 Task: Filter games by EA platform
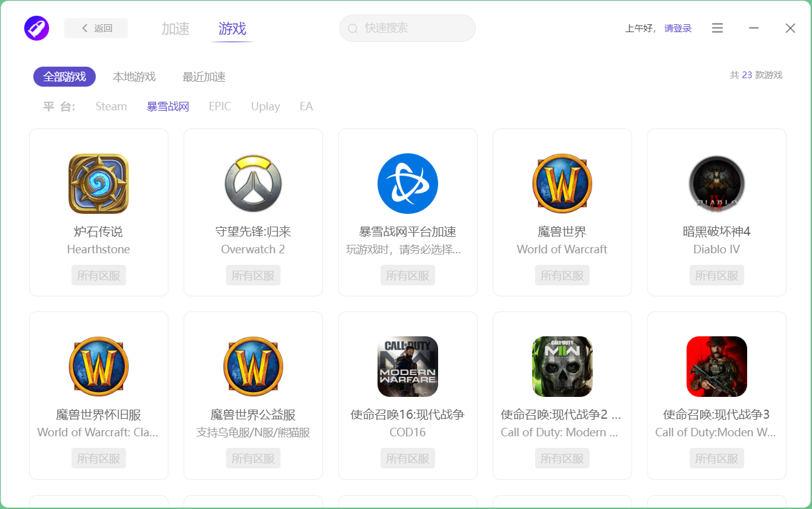click(306, 107)
